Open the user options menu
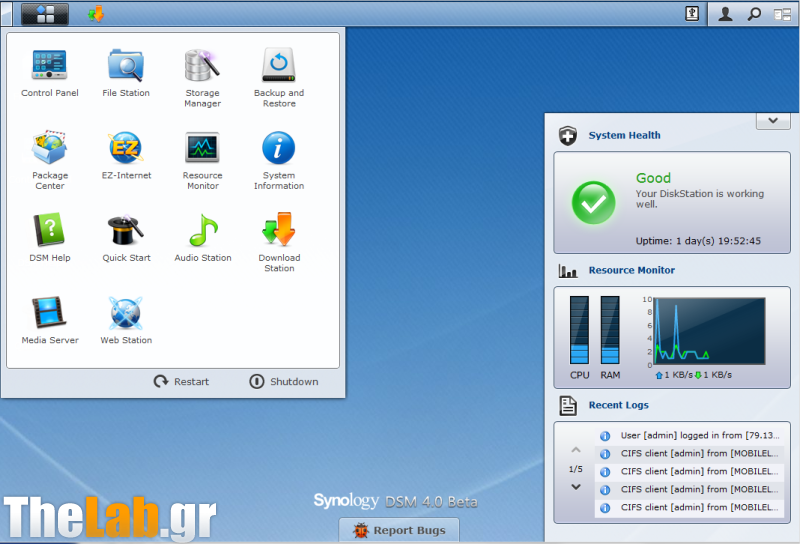 click(x=725, y=14)
